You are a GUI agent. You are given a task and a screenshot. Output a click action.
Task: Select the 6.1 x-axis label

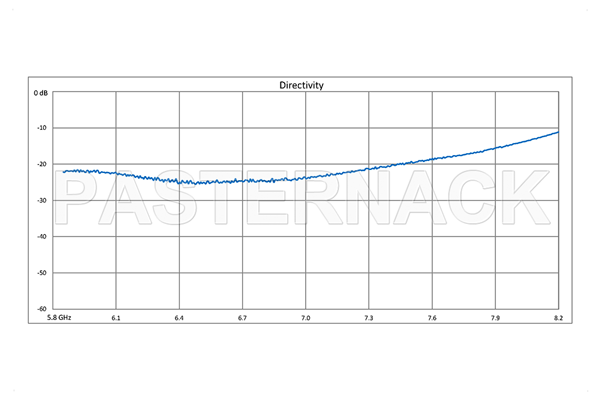point(116,317)
